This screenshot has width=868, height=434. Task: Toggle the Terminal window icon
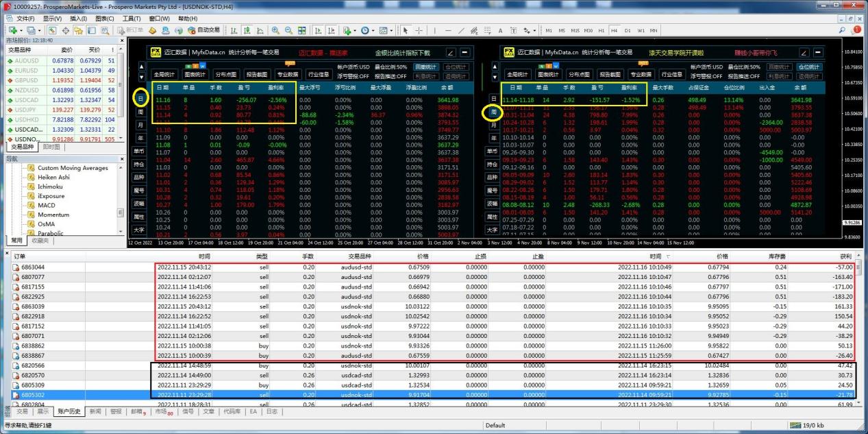coord(91,30)
